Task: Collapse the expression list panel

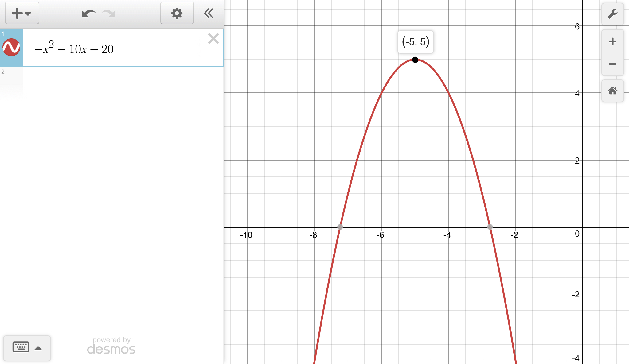Action: tap(209, 13)
